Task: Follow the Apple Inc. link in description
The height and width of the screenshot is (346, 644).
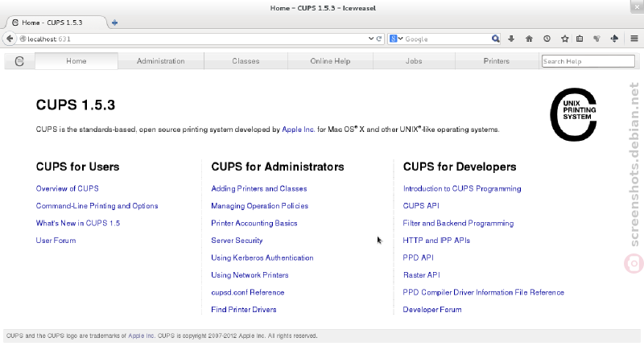Action: point(298,130)
